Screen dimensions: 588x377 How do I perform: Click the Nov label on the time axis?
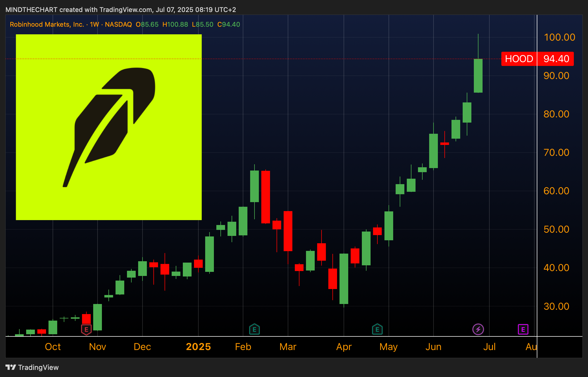tap(98, 347)
